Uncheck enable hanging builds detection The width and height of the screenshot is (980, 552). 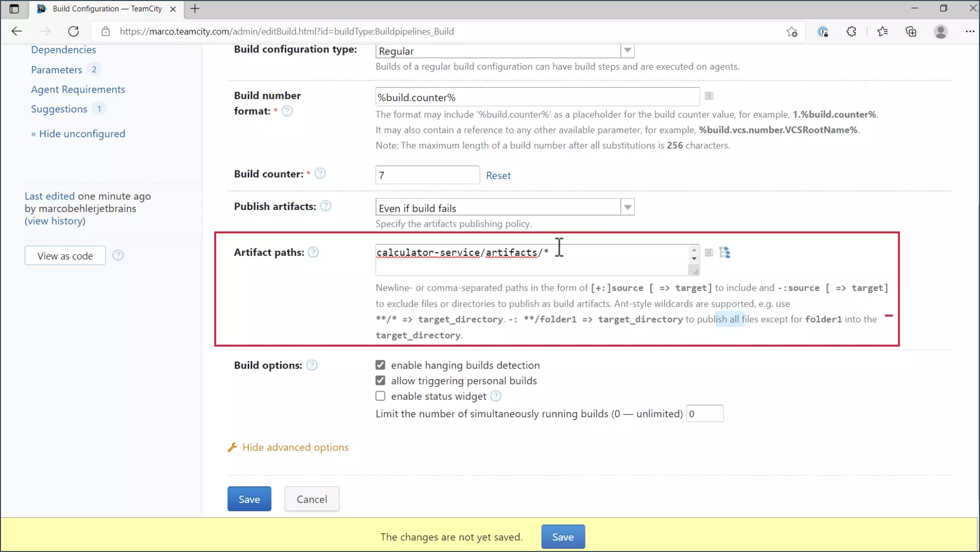click(380, 365)
